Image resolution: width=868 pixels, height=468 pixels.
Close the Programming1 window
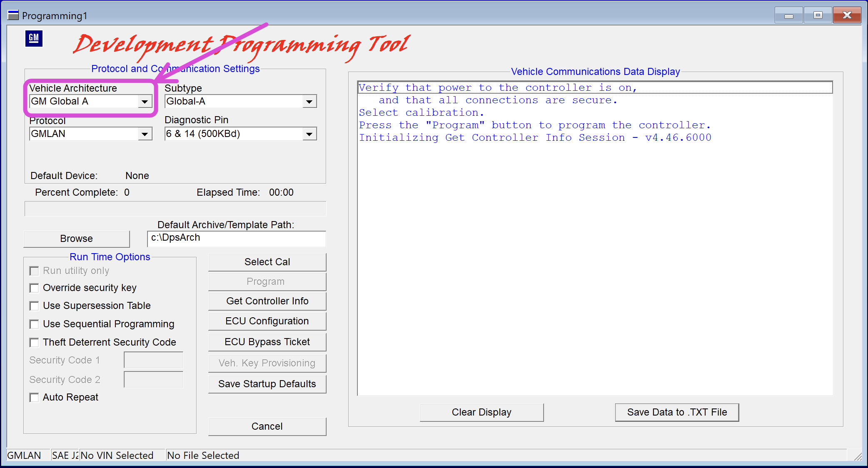pos(847,15)
